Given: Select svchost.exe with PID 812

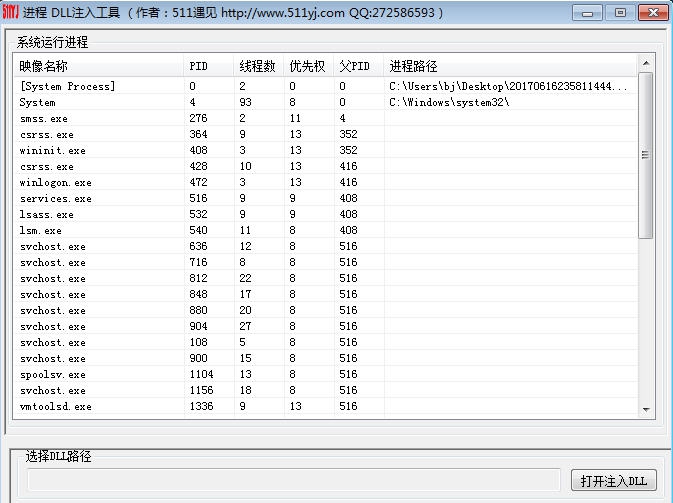Looking at the screenshot, I should 325,278.
